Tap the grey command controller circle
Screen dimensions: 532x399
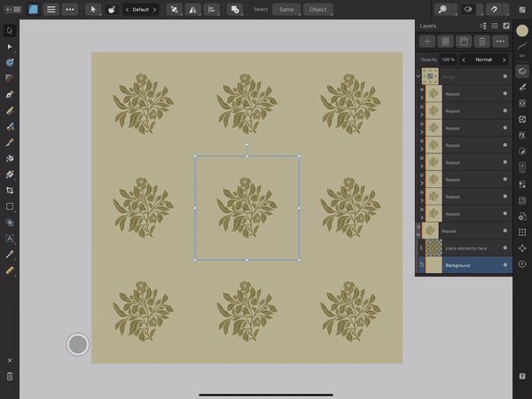pos(78,344)
